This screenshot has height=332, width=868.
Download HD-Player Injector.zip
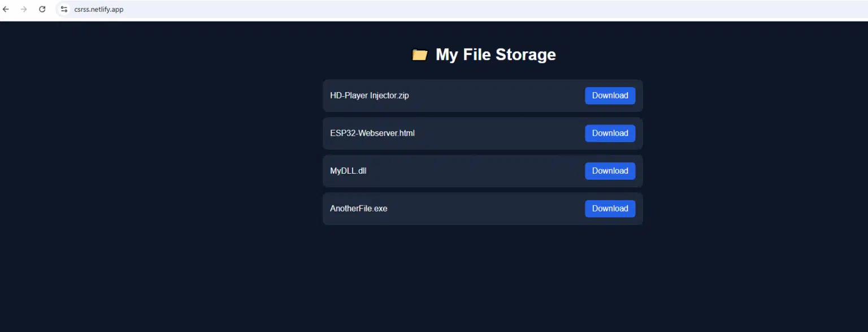tap(610, 95)
